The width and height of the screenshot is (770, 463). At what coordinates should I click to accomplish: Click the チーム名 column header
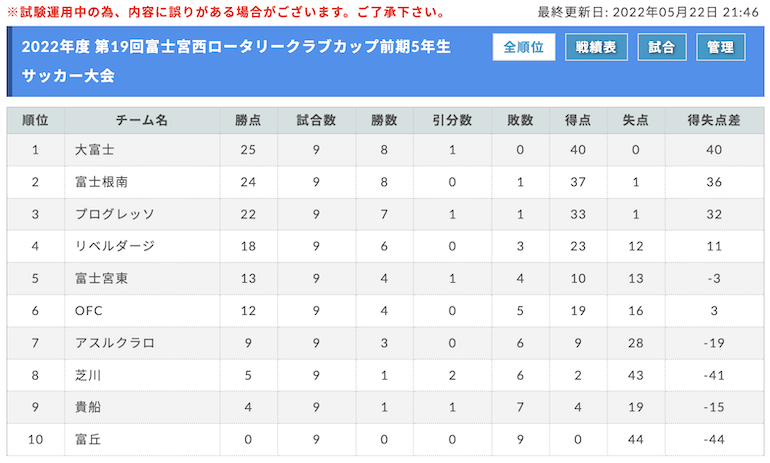(142, 120)
